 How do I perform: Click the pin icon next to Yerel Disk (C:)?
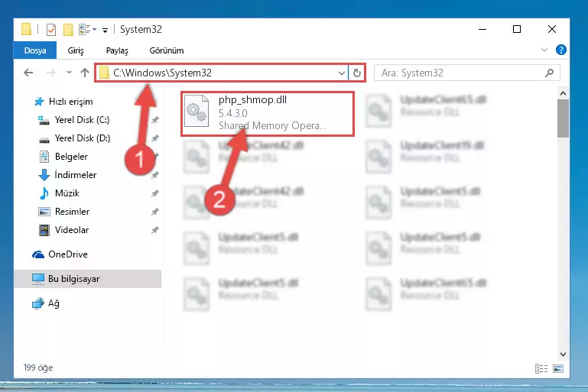pyautogui.click(x=155, y=120)
